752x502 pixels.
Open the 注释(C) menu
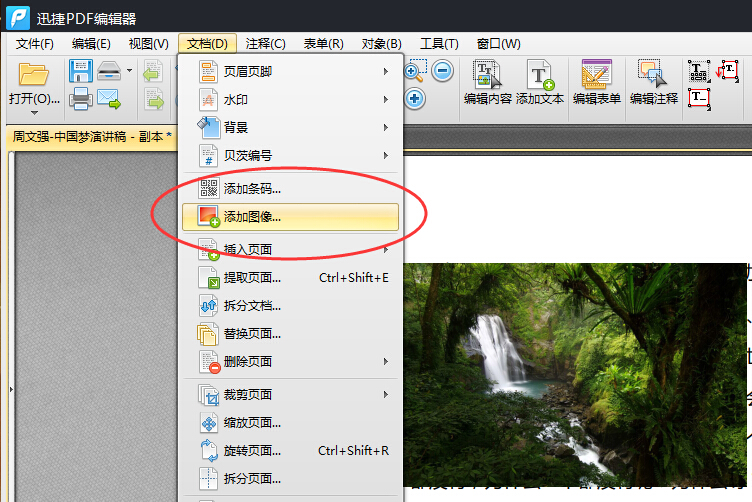point(265,44)
